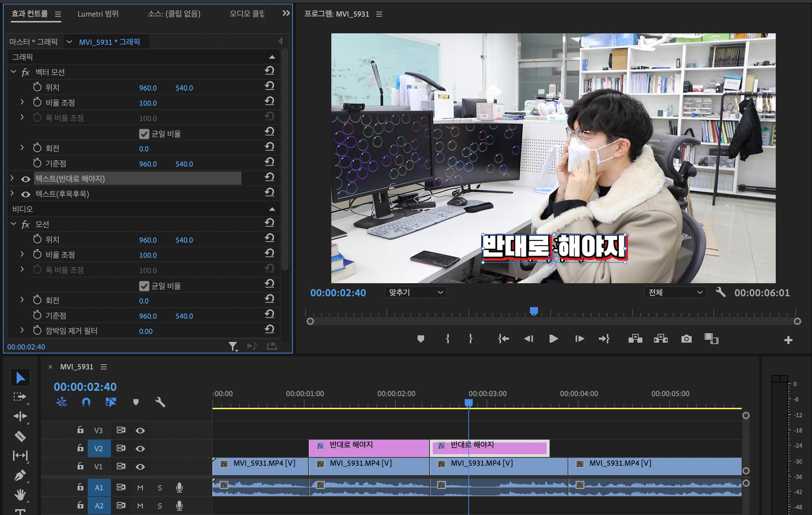Image resolution: width=812 pixels, height=515 pixels.
Task: Uncheck 균일 비율 under 벡터 모션
Action: coord(144,134)
